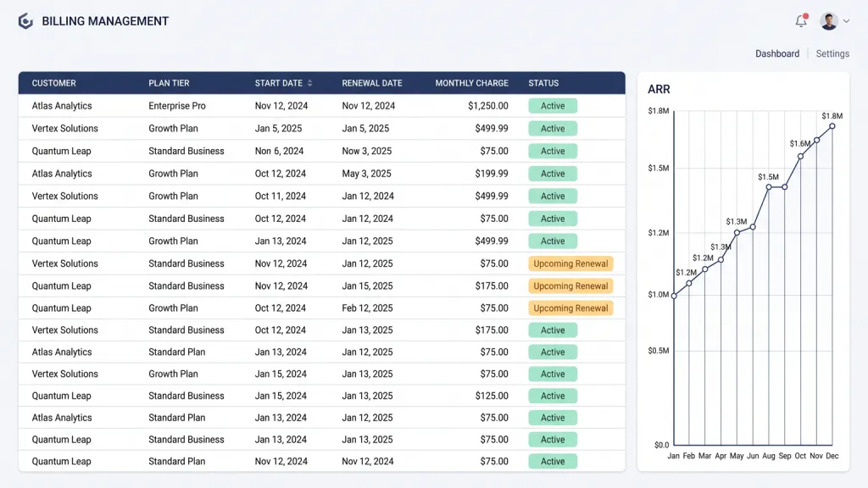
Task: Open the Settings tab
Action: (832, 53)
